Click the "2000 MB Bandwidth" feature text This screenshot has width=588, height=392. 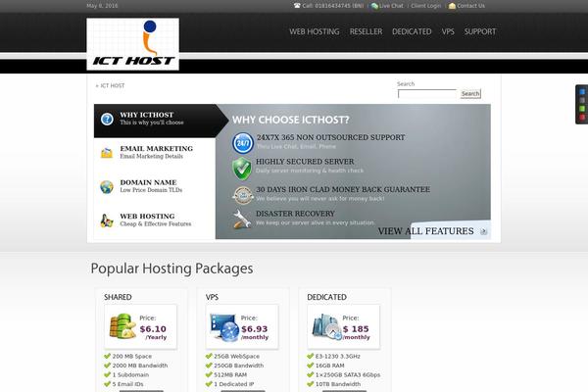pos(140,366)
